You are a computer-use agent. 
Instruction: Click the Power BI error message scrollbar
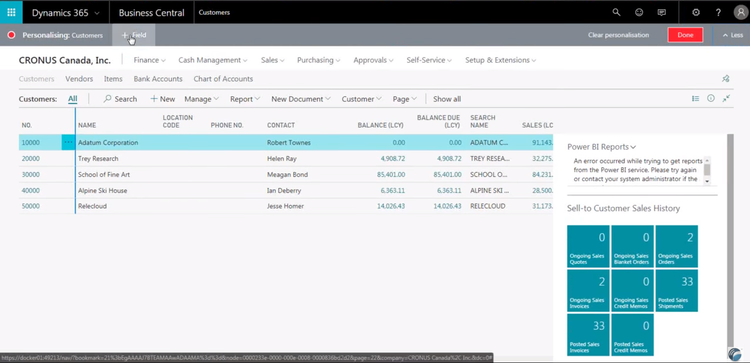coord(707,170)
